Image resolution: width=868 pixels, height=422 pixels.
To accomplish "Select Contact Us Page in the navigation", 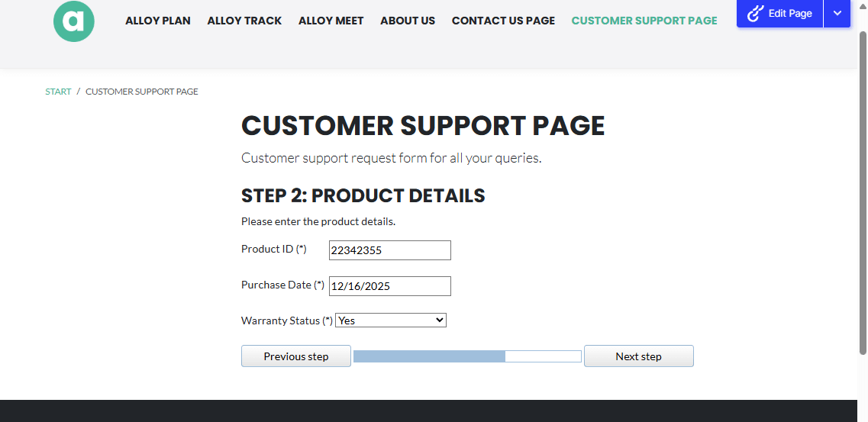I will [503, 21].
